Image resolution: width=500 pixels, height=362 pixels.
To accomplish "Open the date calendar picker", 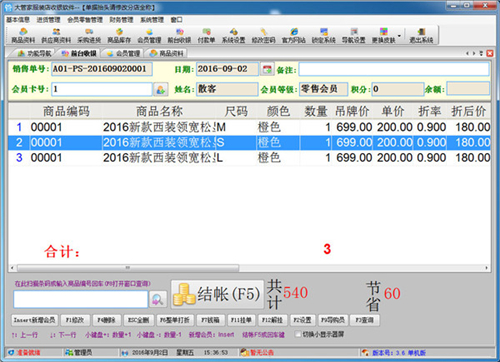I will coord(267,69).
